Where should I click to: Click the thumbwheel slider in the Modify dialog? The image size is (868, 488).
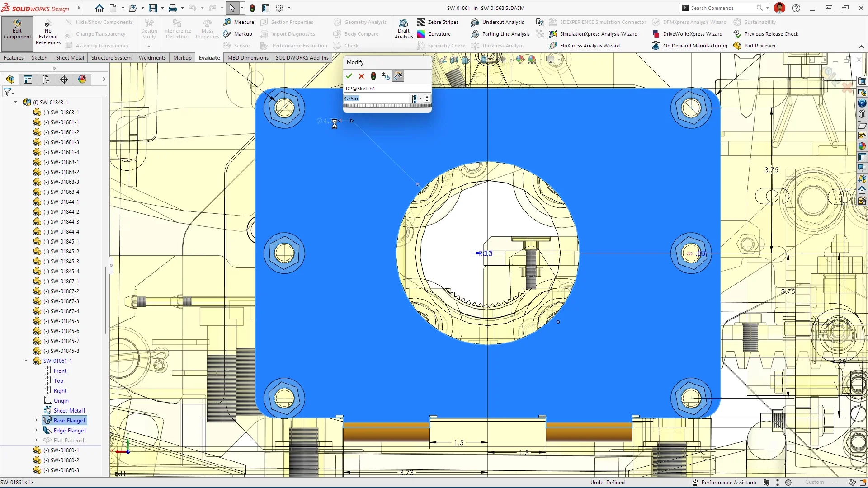click(x=387, y=106)
